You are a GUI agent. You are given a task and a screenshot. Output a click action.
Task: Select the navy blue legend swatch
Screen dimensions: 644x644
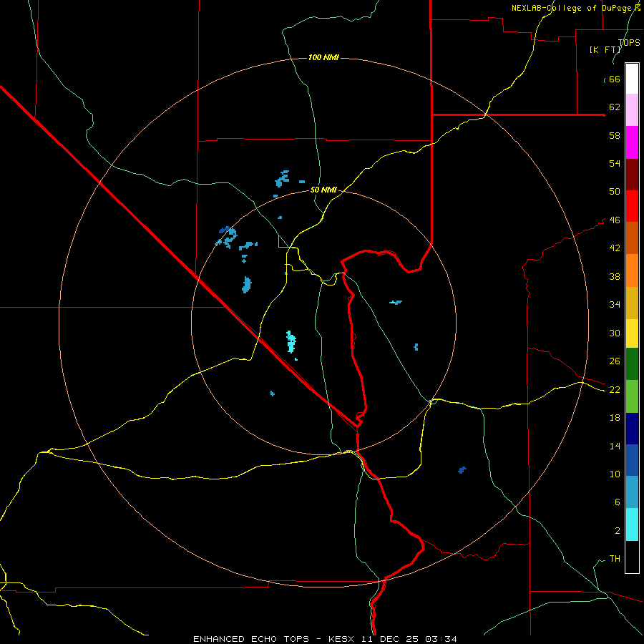632,429
